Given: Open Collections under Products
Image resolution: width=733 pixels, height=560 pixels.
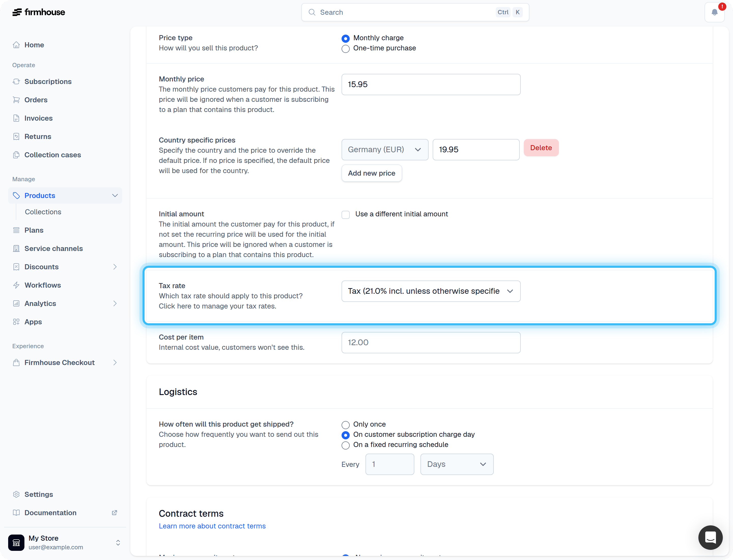Looking at the screenshot, I should point(43,212).
